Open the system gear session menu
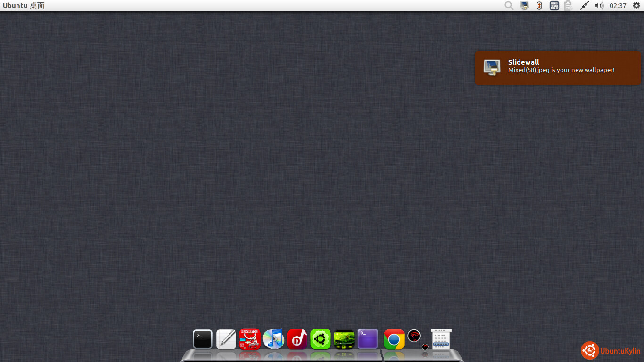This screenshot has width=644, height=362. (x=636, y=6)
